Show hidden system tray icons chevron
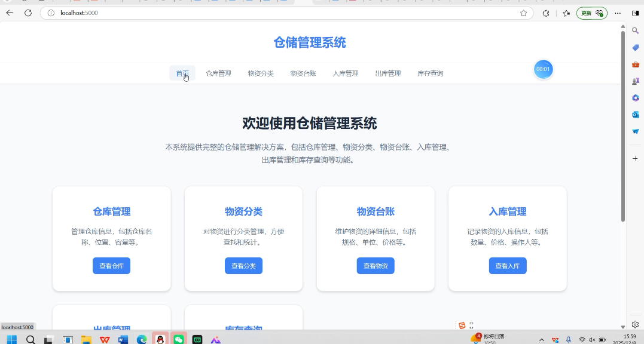Viewport: 644px width, 344px height. click(542, 339)
